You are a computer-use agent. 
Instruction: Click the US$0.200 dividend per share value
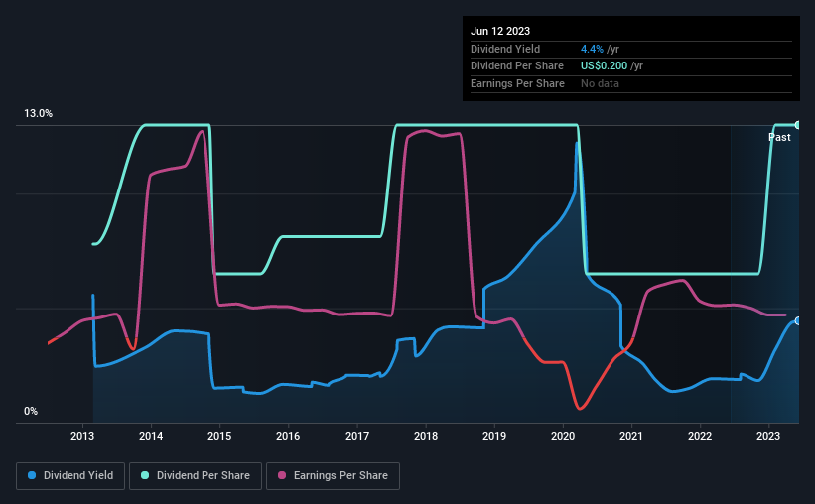(x=604, y=66)
